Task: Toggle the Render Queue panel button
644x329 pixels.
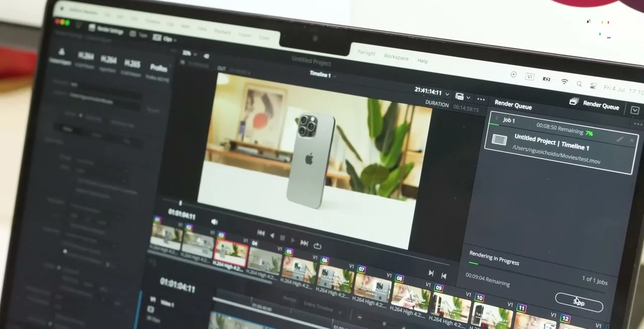Action: click(x=595, y=105)
